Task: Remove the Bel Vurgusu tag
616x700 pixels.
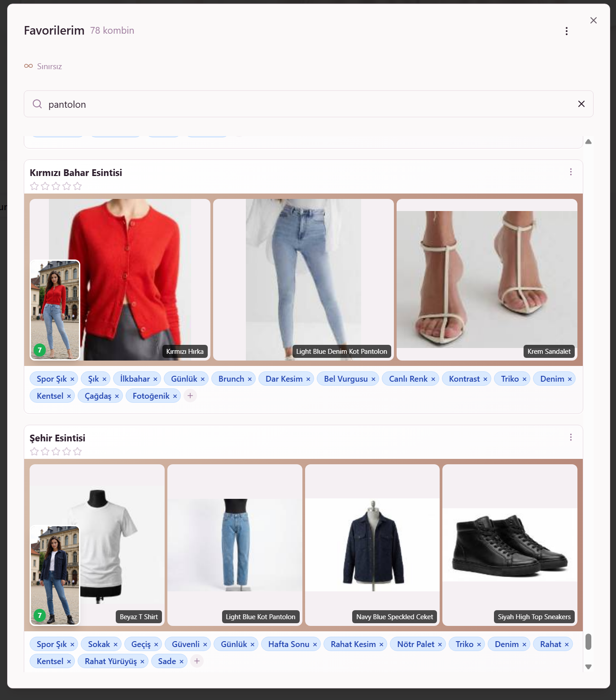Action: [373, 379]
